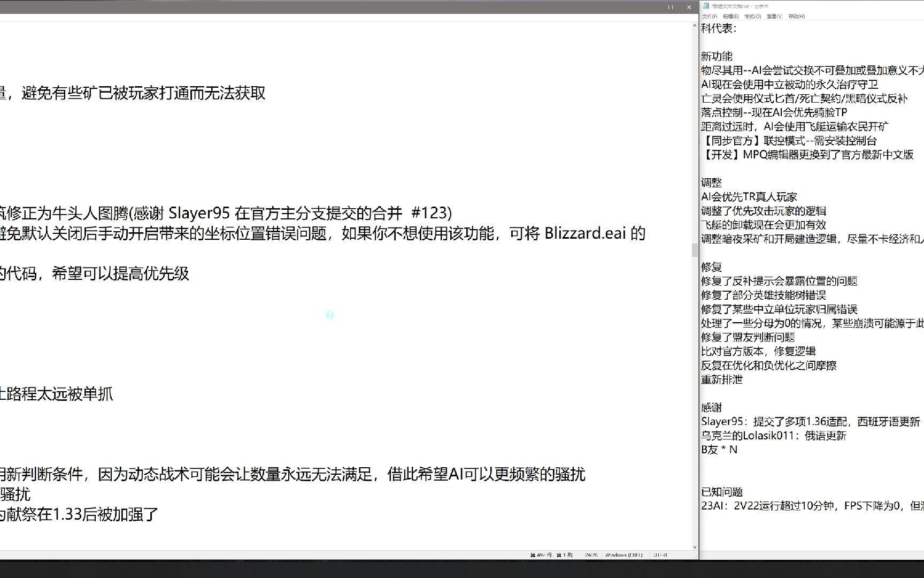Click the 已知问题 heading in Notepad

coord(722,491)
